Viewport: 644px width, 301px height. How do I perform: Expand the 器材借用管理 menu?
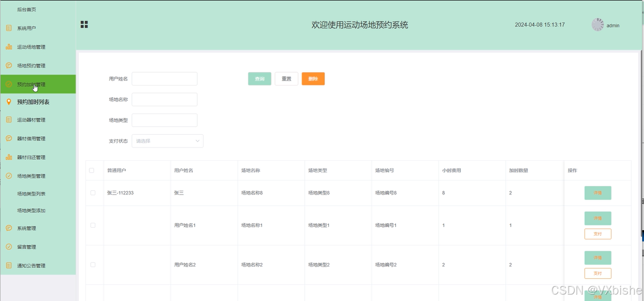[x=38, y=138]
